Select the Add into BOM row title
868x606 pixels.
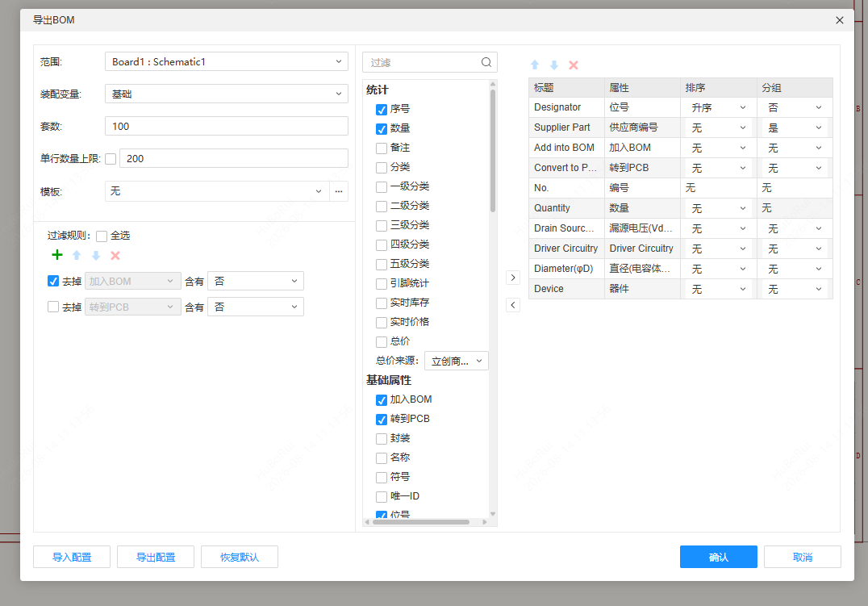click(x=566, y=148)
